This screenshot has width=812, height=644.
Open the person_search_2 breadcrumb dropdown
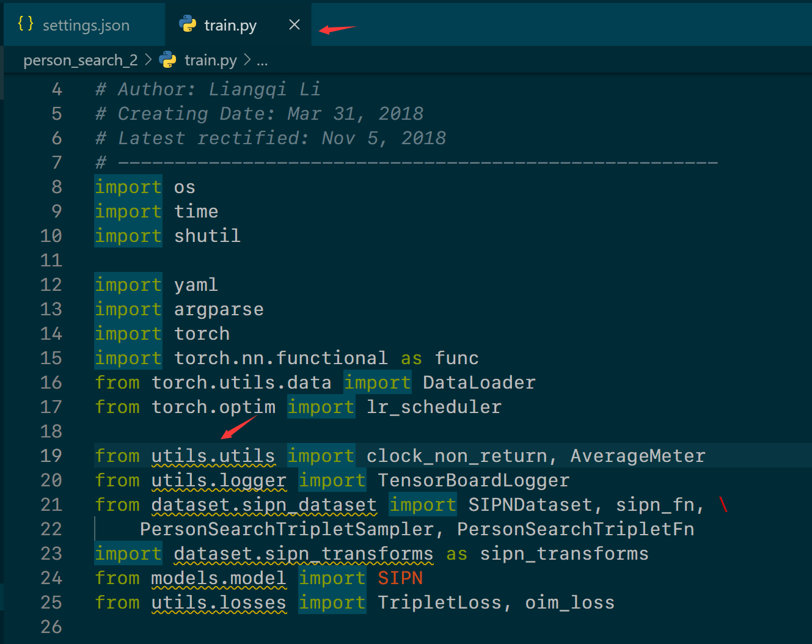click(x=80, y=59)
